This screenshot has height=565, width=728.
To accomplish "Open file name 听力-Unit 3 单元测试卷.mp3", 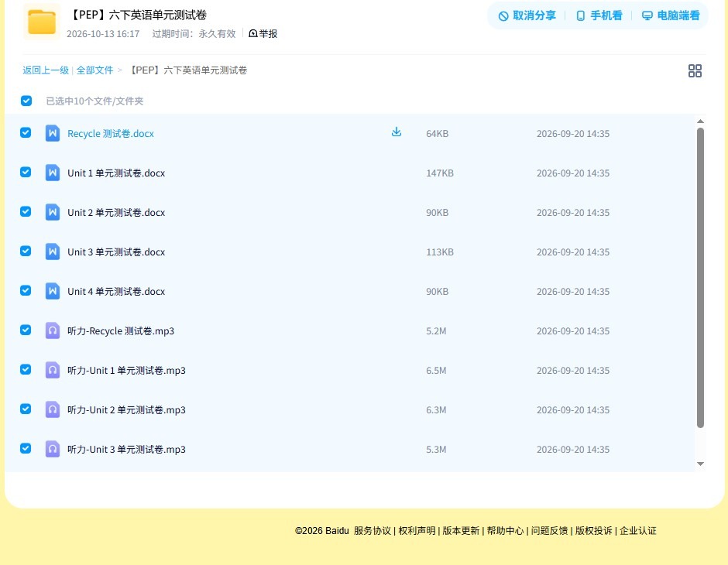I will click(x=126, y=449).
